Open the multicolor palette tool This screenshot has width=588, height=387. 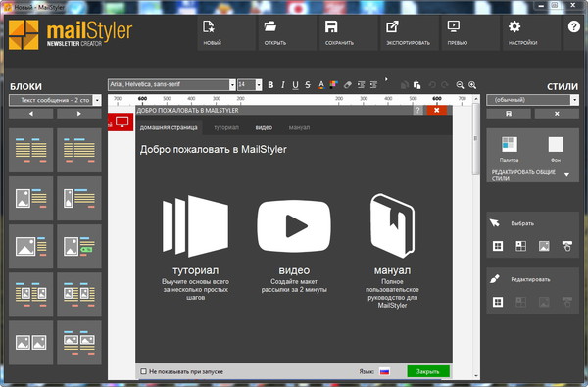pyautogui.click(x=334, y=85)
